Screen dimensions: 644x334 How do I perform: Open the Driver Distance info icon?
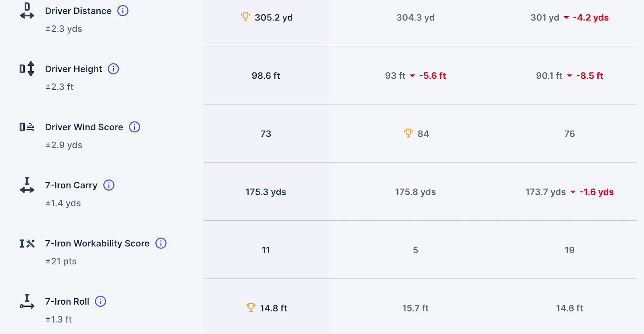pyautogui.click(x=123, y=11)
